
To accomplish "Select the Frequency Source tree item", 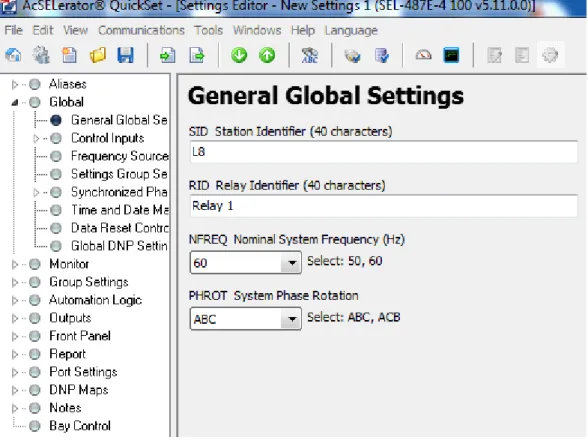I will pyautogui.click(x=120, y=156).
